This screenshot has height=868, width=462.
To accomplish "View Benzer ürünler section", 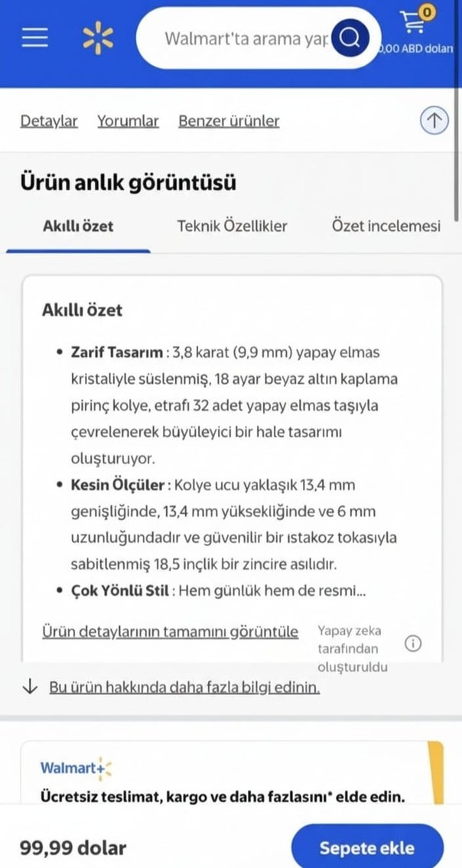I will (x=228, y=121).
